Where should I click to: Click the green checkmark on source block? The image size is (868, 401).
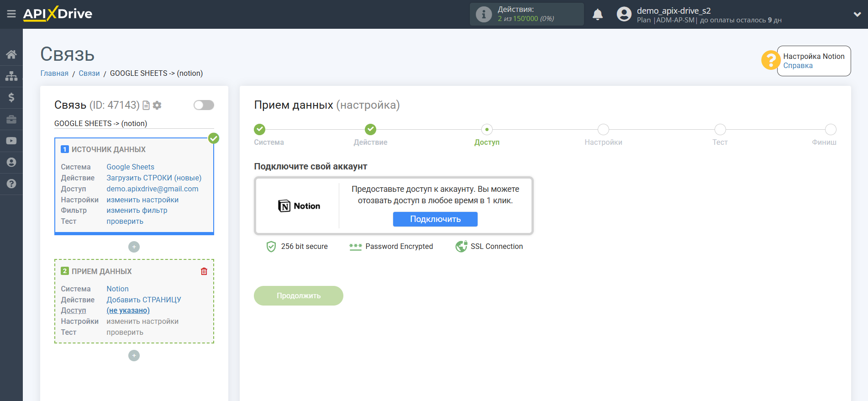pos(214,138)
